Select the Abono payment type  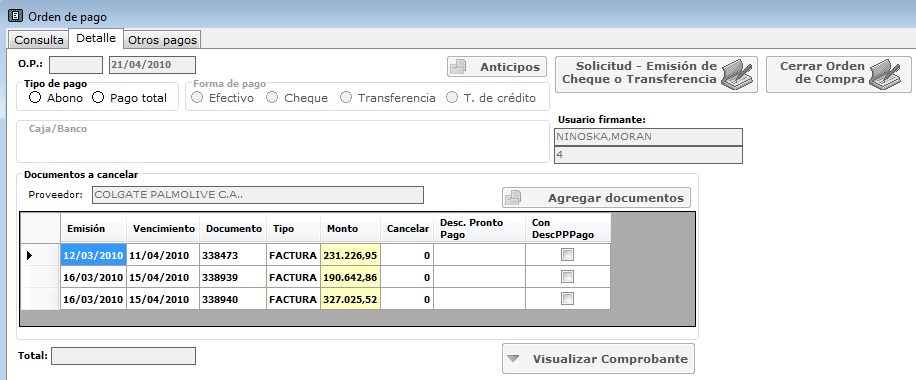(34, 98)
